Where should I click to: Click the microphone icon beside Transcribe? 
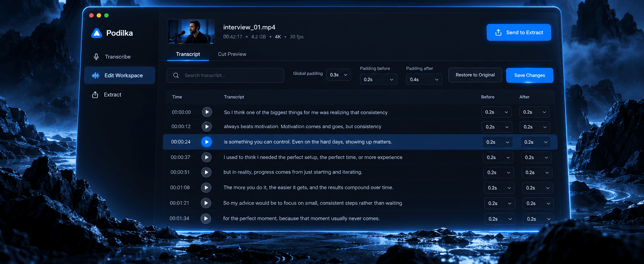(96, 57)
